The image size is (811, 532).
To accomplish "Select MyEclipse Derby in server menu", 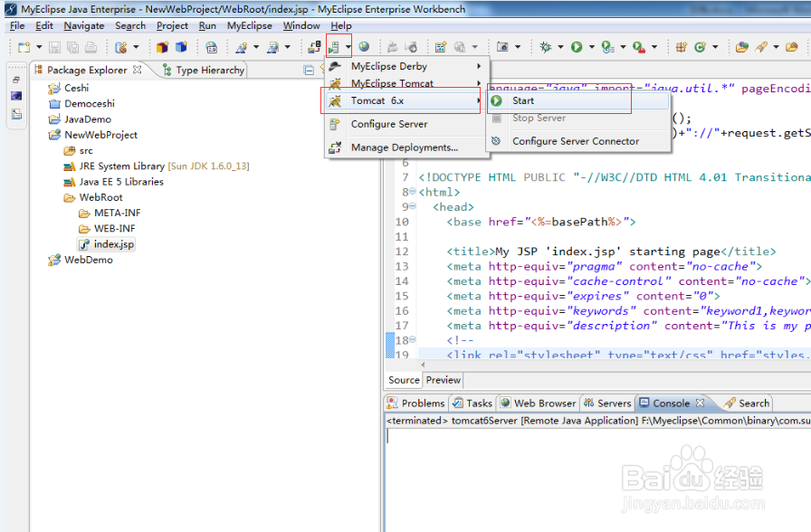I will [x=407, y=66].
